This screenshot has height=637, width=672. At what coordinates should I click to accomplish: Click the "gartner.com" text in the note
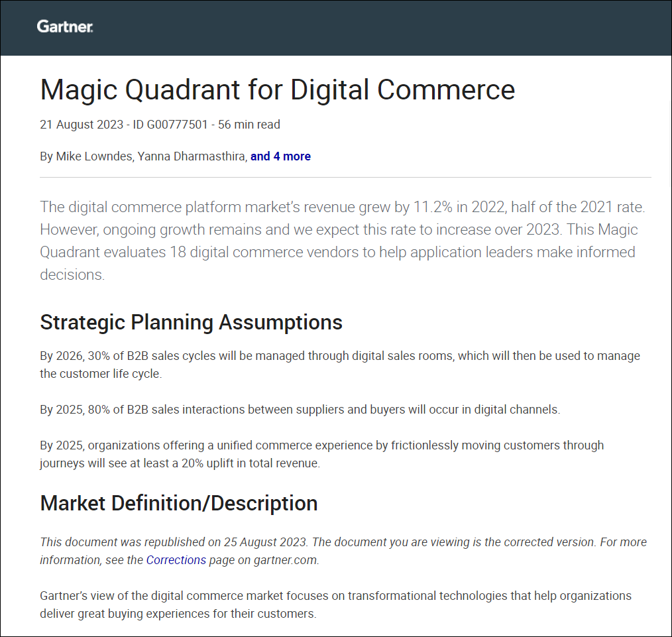click(290, 559)
